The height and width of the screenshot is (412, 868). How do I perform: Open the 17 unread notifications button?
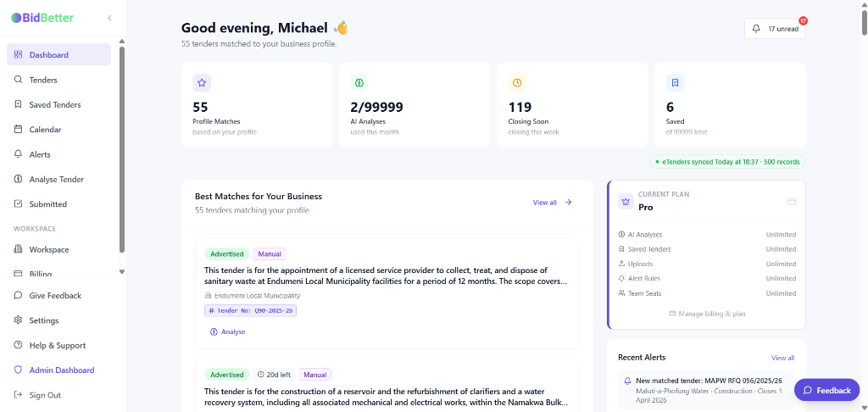(775, 29)
